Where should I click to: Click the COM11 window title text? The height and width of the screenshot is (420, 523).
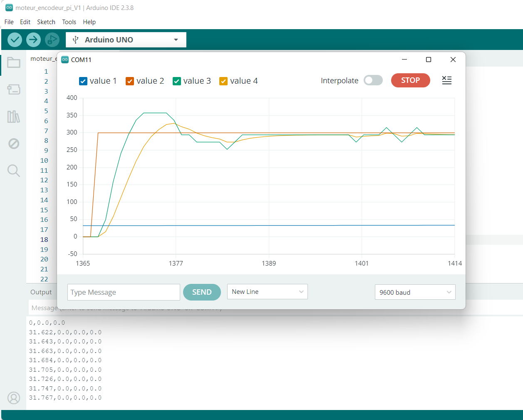click(81, 60)
